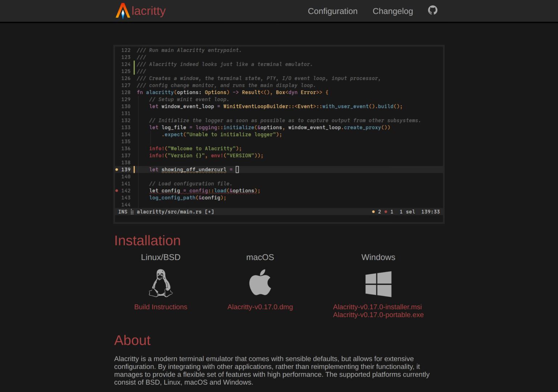
Task: Click the Windows platform label
Action: (378, 257)
